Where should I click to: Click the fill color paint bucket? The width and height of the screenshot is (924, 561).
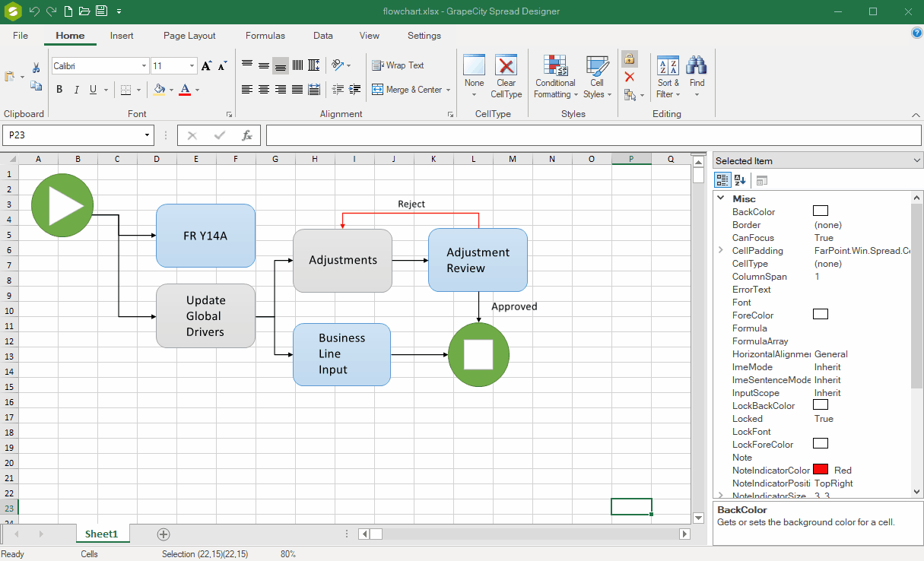159,90
